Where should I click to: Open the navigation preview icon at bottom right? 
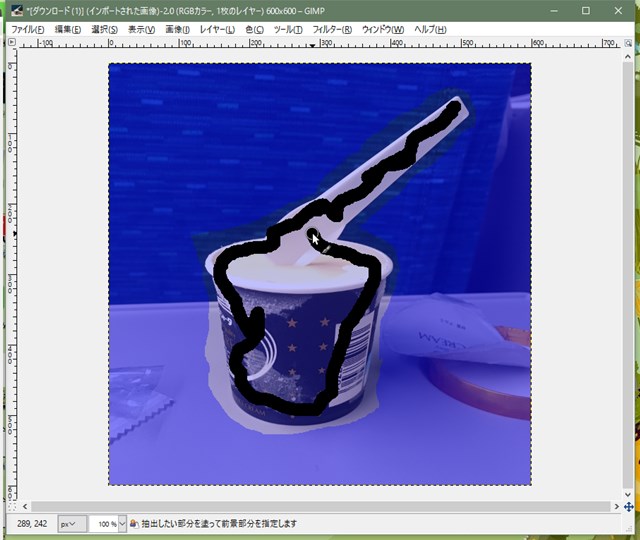[627, 507]
